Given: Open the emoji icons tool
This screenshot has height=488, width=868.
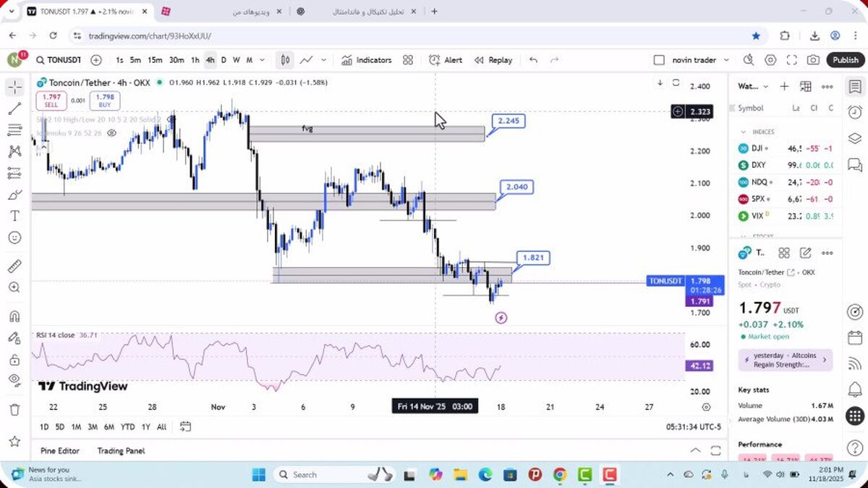Looking at the screenshot, I should point(14,237).
